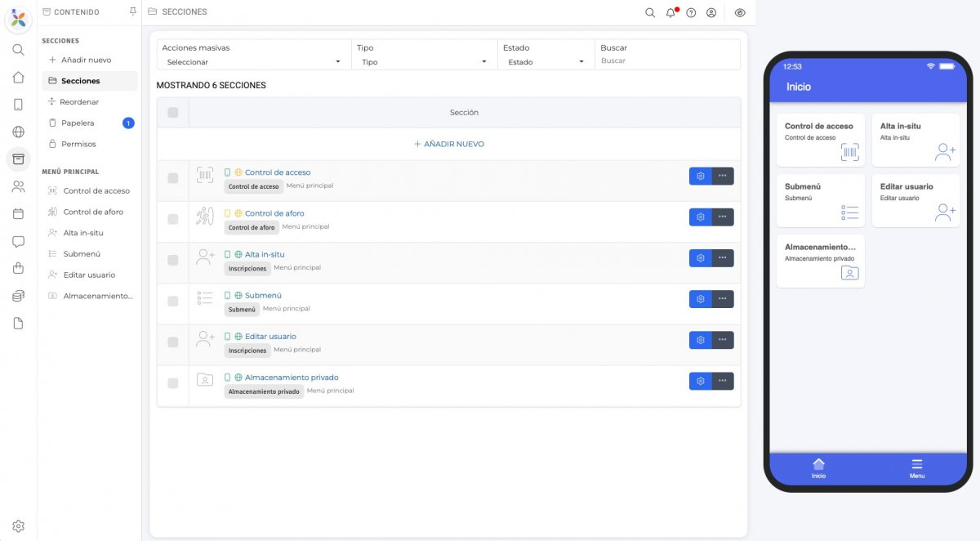Tick the checkbox for Control de aforo row

click(x=172, y=219)
